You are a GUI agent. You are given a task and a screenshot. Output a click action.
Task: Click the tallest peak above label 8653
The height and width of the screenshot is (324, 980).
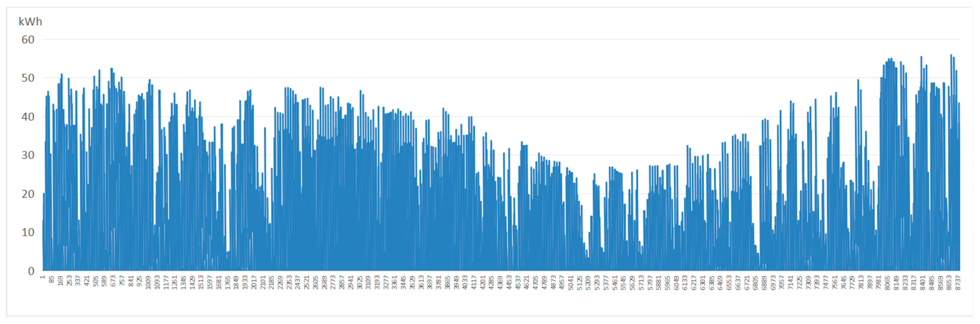tap(951, 55)
